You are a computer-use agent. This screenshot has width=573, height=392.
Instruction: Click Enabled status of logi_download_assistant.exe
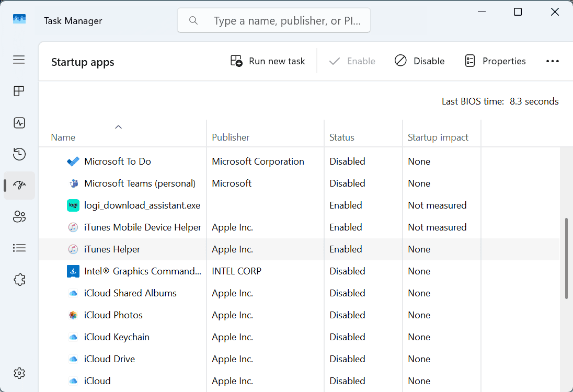pos(346,205)
